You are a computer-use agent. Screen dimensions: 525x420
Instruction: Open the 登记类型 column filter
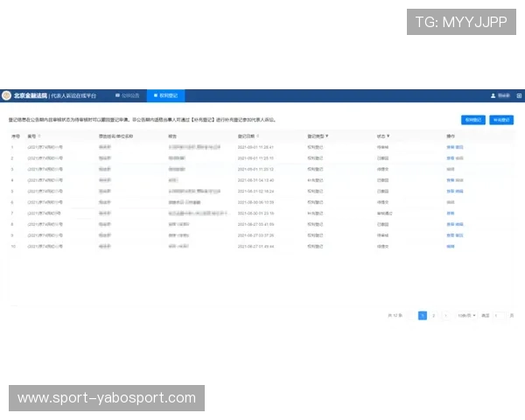(327, 136)
